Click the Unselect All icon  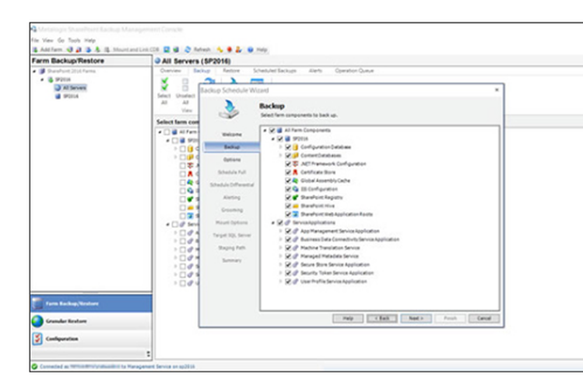click(x=185, y=84)
